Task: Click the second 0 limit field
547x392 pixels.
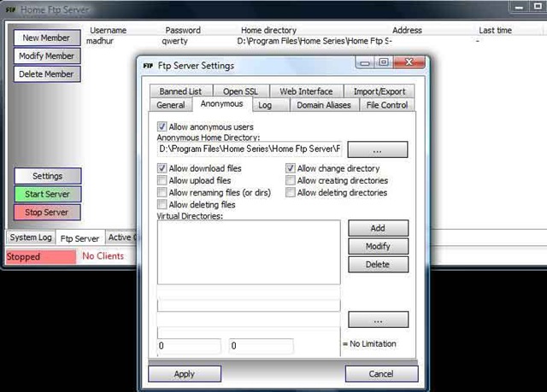Action: [x=262, y=346]
